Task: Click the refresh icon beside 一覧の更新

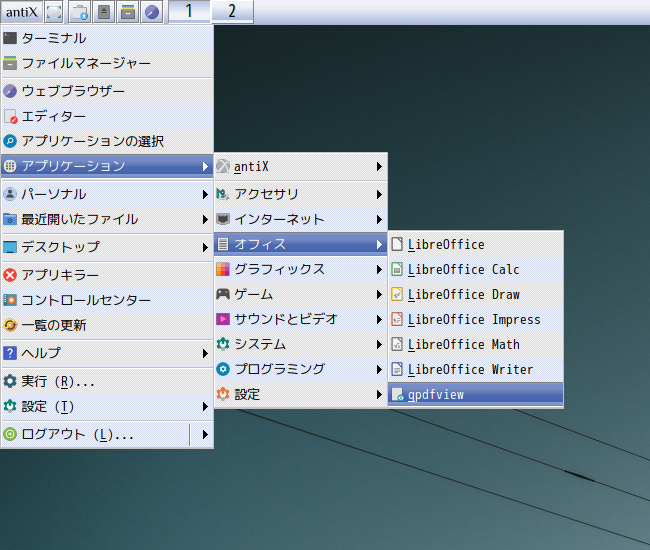Action: [x=10, y=325]
